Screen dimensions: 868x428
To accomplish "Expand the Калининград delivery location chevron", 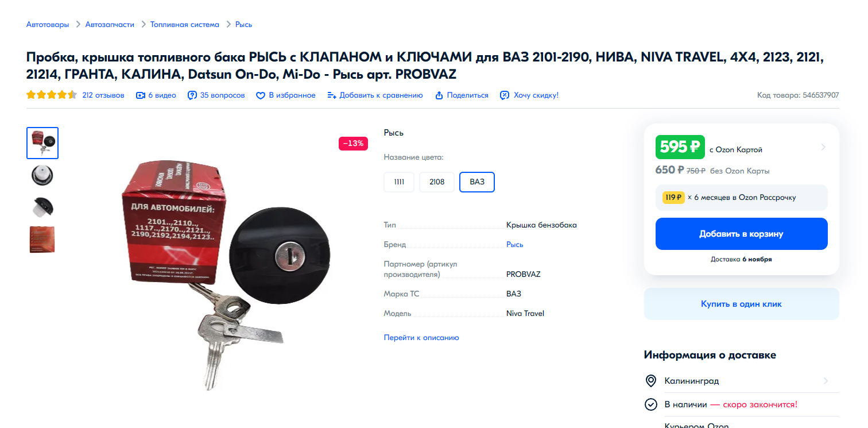I will pyautogui.click(x=826, y=381).
